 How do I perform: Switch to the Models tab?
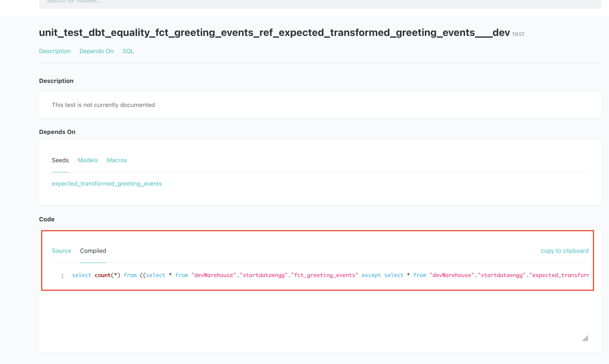click(88, 160)
